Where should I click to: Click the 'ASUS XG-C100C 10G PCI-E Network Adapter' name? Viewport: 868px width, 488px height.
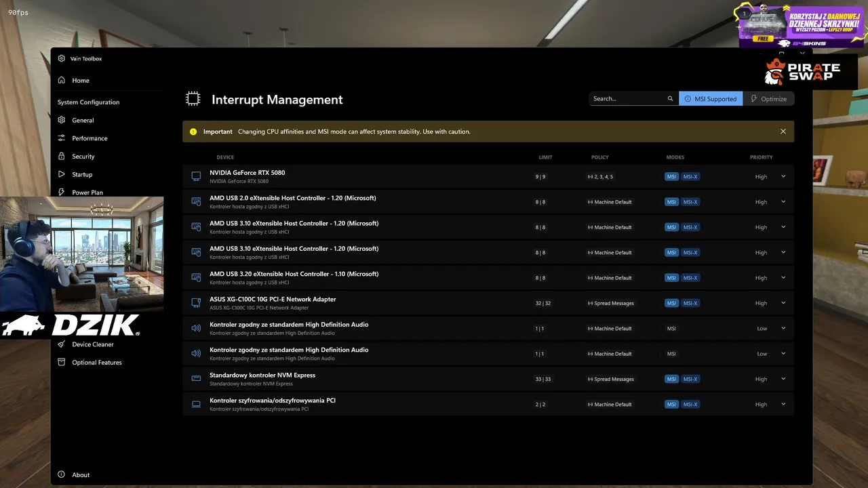coord(273,299)
